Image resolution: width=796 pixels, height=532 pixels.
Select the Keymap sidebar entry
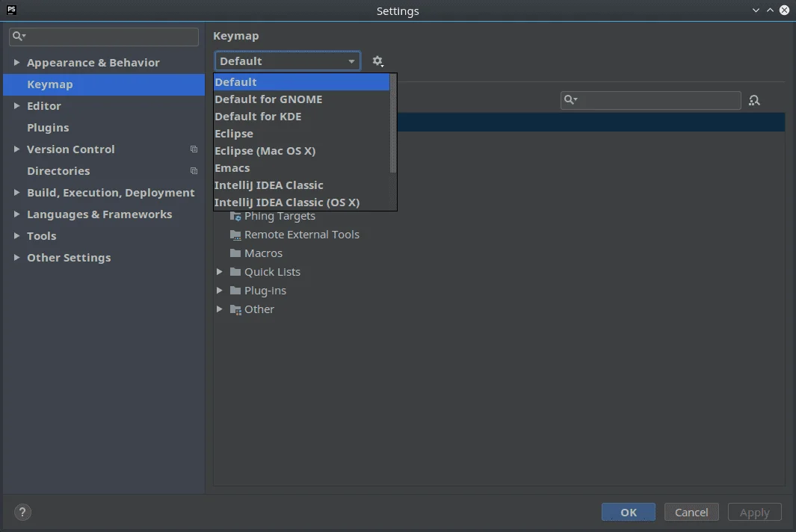pos(49,84)
